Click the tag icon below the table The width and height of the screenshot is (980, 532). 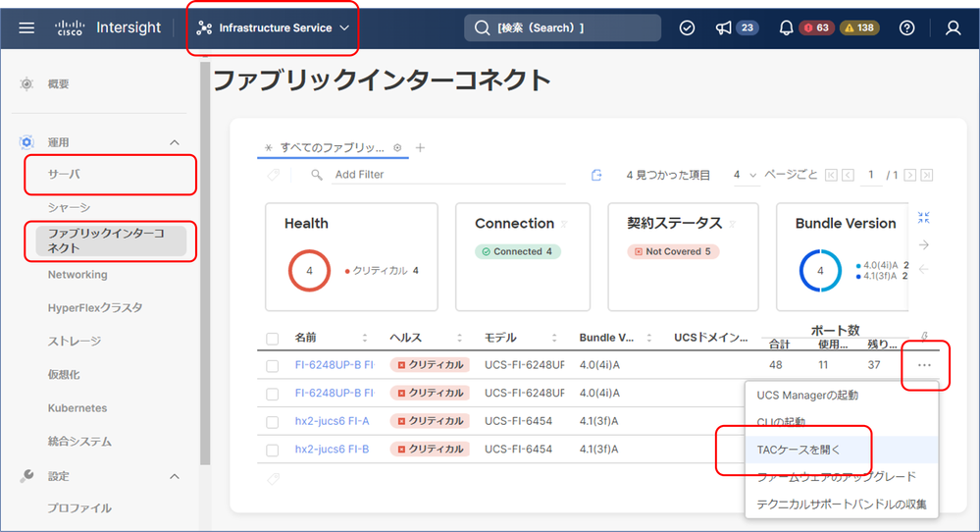[x=273, y=480]
